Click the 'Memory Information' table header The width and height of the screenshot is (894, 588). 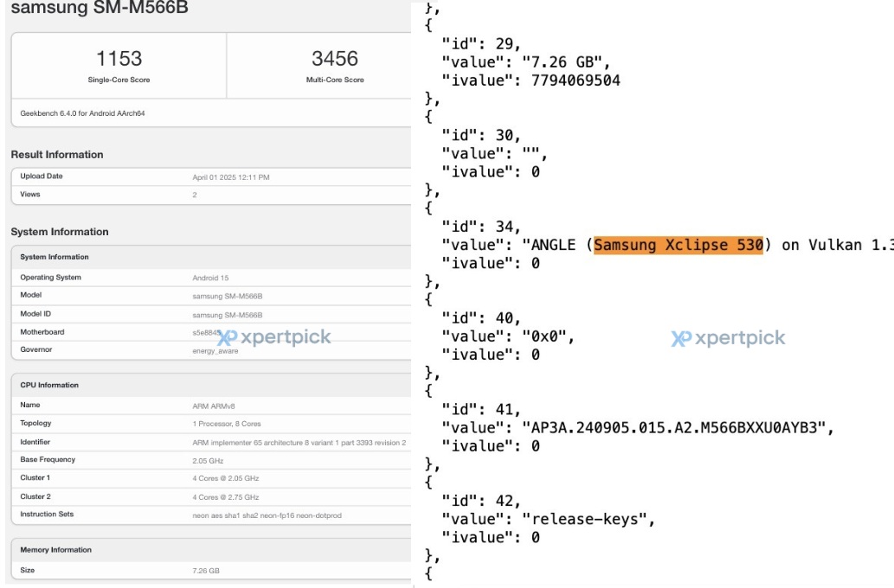click(x=56, y=551)
